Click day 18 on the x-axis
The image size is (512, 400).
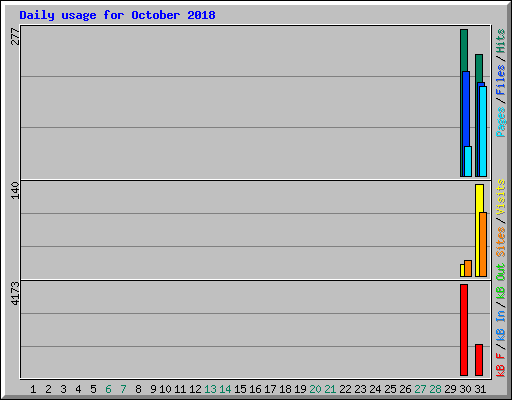click(x=285, y=389)
